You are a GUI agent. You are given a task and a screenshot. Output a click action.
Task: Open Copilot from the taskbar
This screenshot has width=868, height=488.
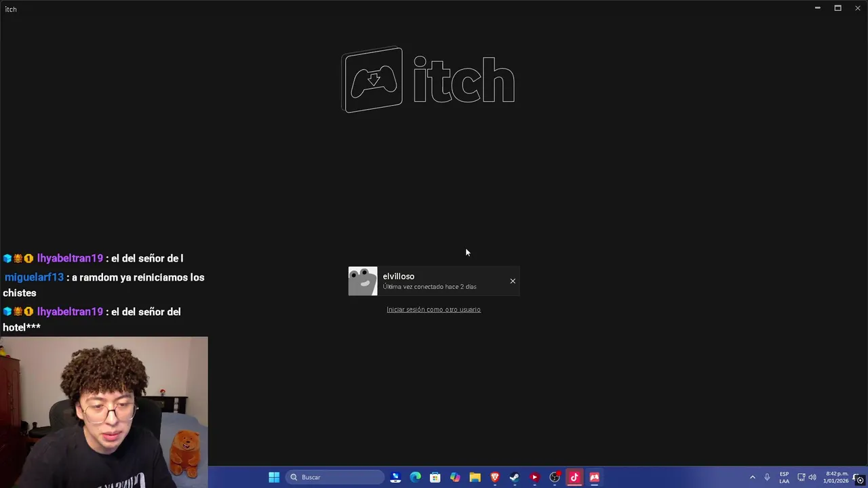455,477
